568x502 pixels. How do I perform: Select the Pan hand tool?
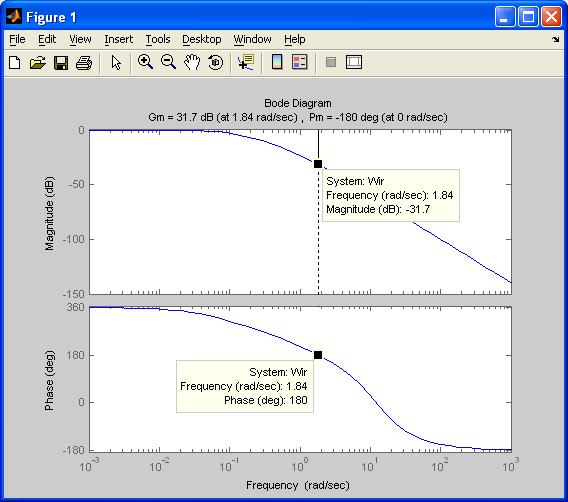192,62
